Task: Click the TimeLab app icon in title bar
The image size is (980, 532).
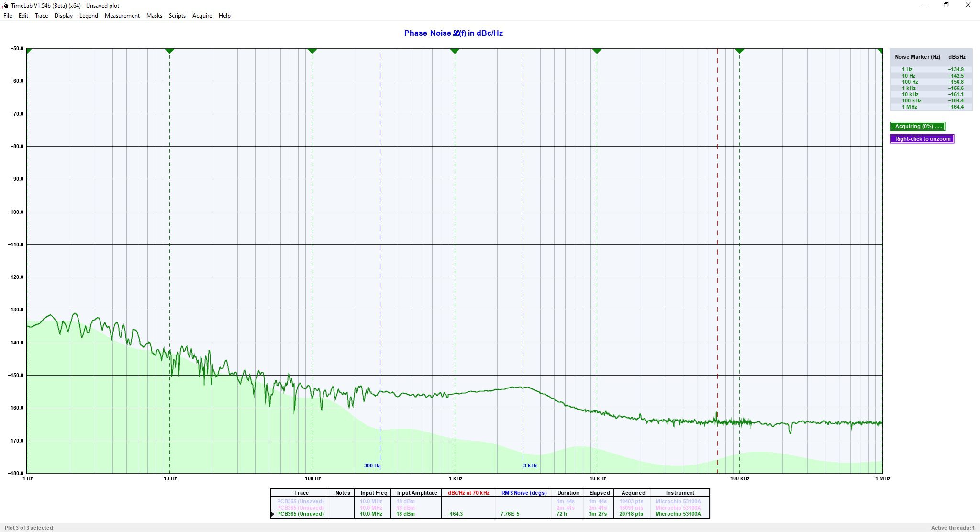Action: (x=6, y=6)
